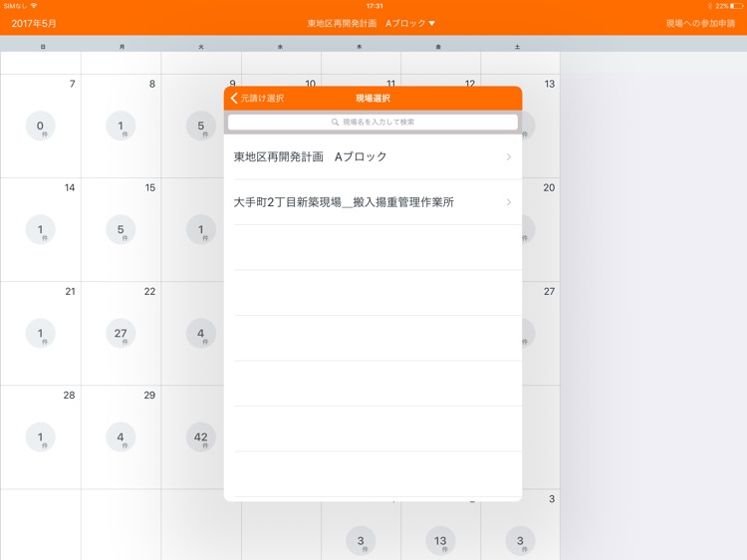Open the 0件 badge on day 7
Image resolution: width=747 pixels, height=560 pixels.
41,126
